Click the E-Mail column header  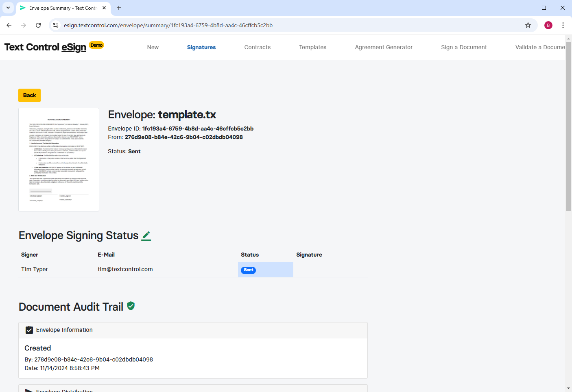[106, 255]
